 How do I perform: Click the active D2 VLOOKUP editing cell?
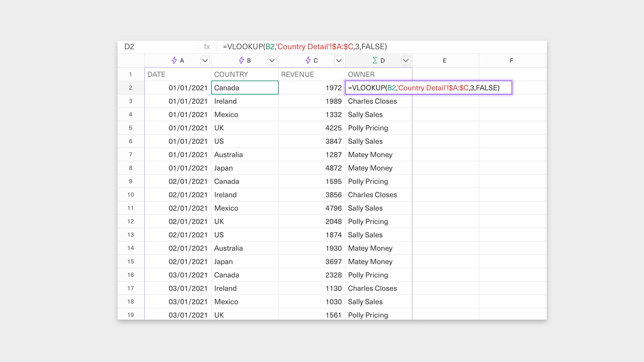(428, 88)
